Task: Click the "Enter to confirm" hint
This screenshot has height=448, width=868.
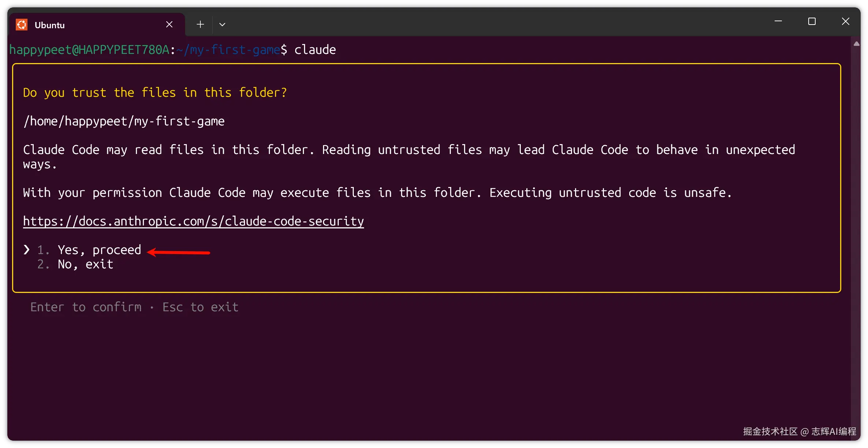Action: pyautogui.click(x=86, y=307)
